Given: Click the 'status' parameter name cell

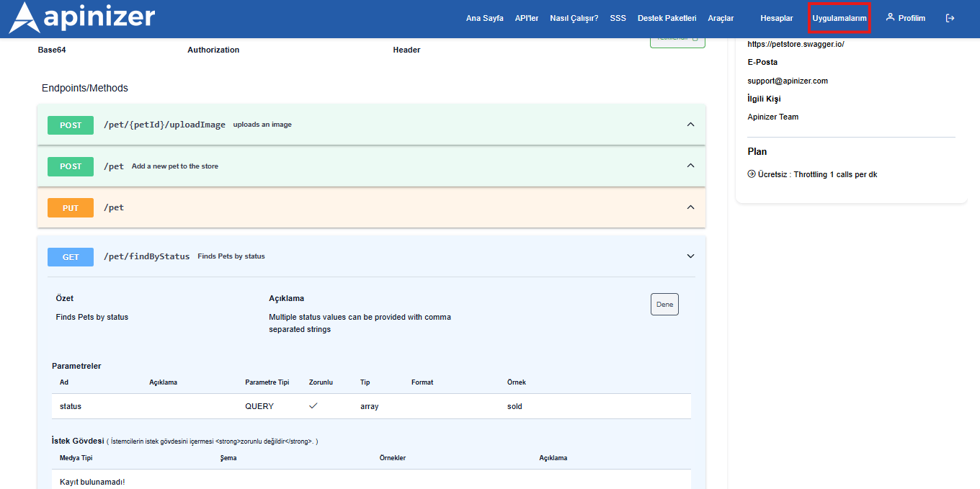Looking at the screenshot, I should pos(71,406).
